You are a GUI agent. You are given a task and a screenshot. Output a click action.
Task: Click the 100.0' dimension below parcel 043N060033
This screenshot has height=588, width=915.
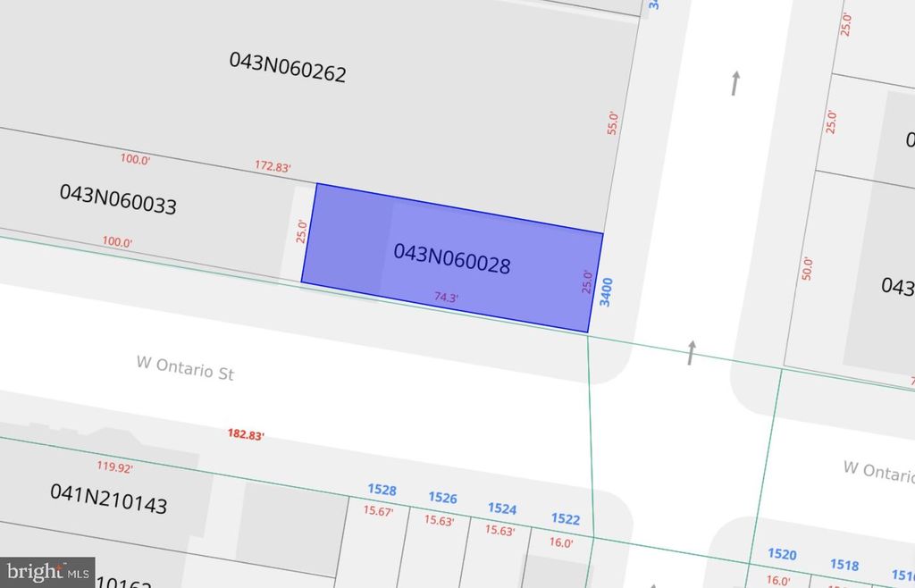click(117, 241)
